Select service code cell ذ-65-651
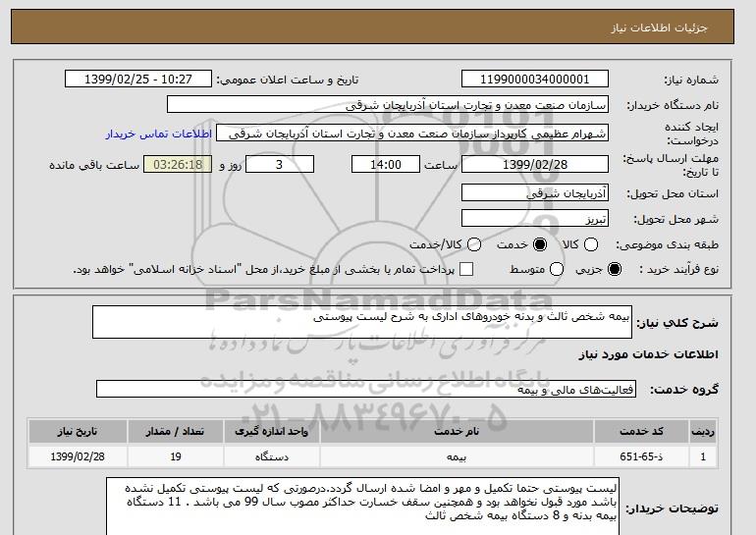This screenshot has width=756, height=535. pos(641,456)
